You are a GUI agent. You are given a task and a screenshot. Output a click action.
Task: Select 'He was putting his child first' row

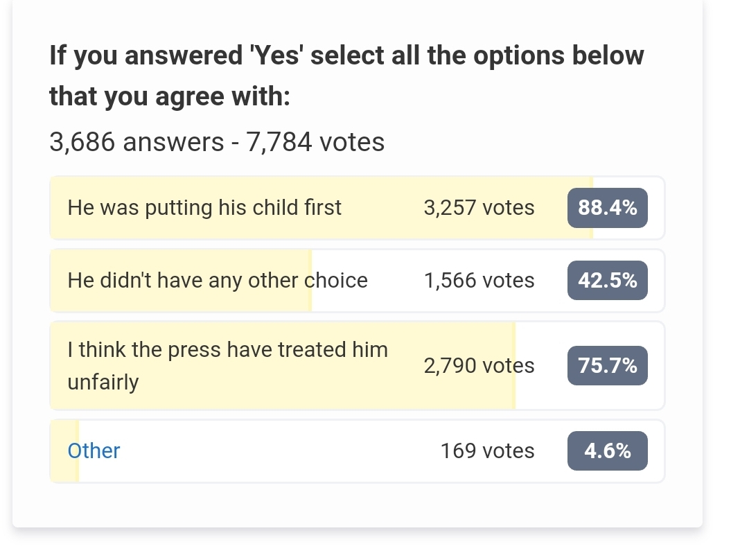point(357,208)
